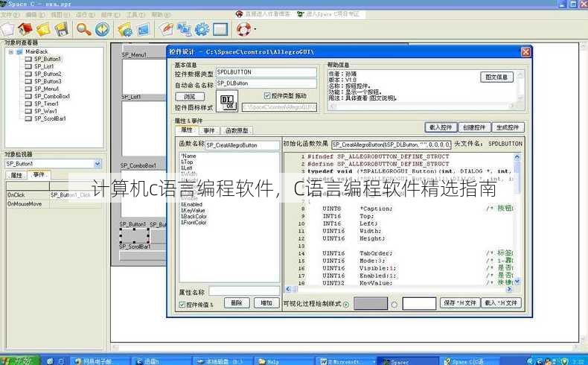Viewport: 588px width, 365px height.
Task: Select SP_Menu1 in the object tree
Action: [x=46, y=89]
